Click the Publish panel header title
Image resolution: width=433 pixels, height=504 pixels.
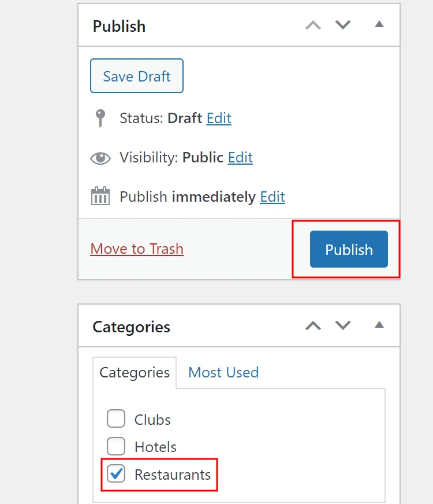click(x=119, y=25)
